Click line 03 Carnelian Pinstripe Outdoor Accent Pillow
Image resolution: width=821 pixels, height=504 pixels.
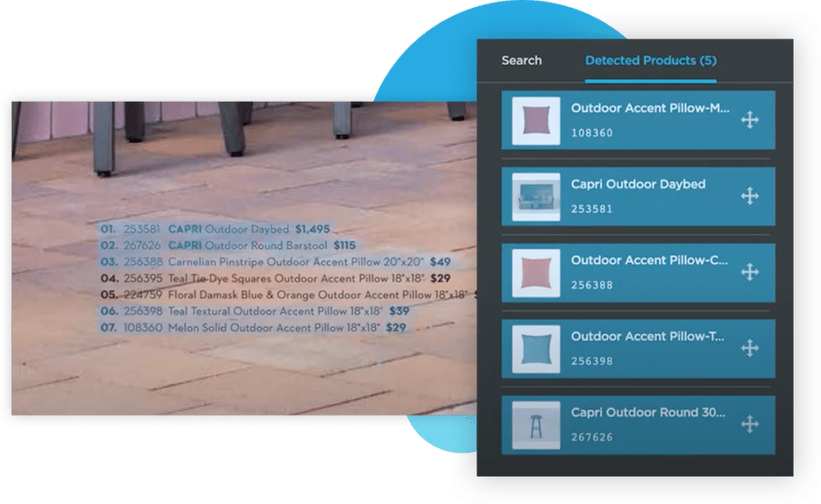click(276, 262)
